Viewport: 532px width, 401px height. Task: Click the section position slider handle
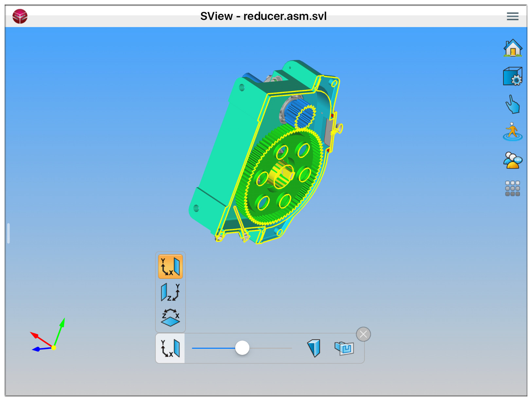click(x=242, y=348)
